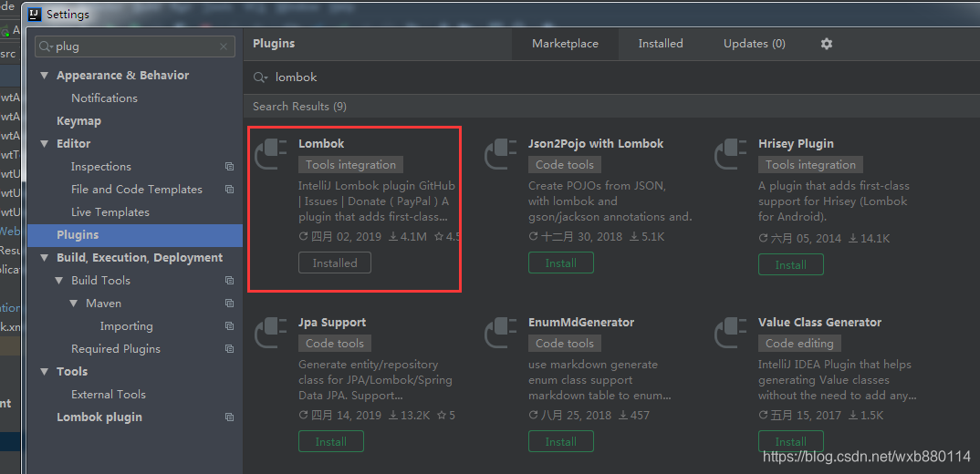
Task: Select Plugins in the settings tree
Action: click(x=135, y=235)
